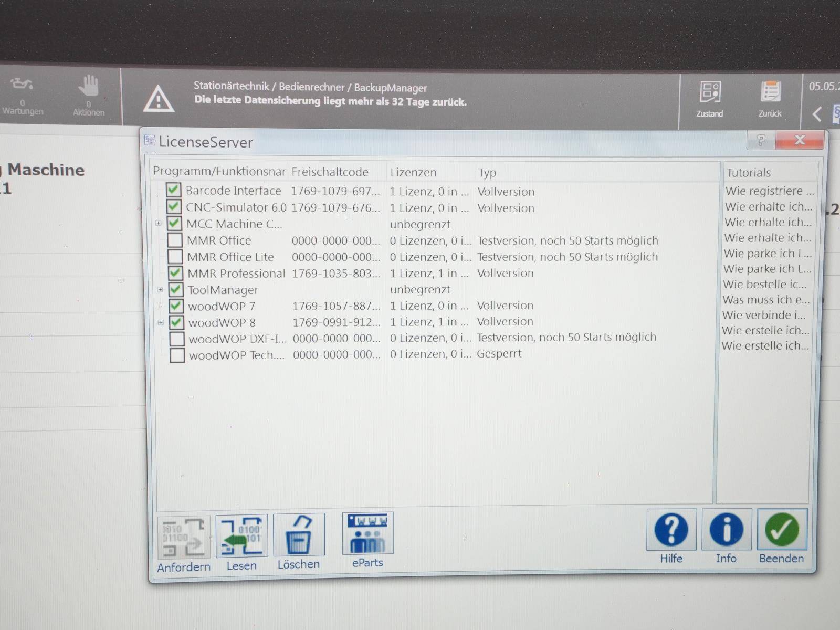Screen dimensions: 840x630
Task: Click 'unbegrenzt' in the ToolManager row
Action: (x=420, y=290)
